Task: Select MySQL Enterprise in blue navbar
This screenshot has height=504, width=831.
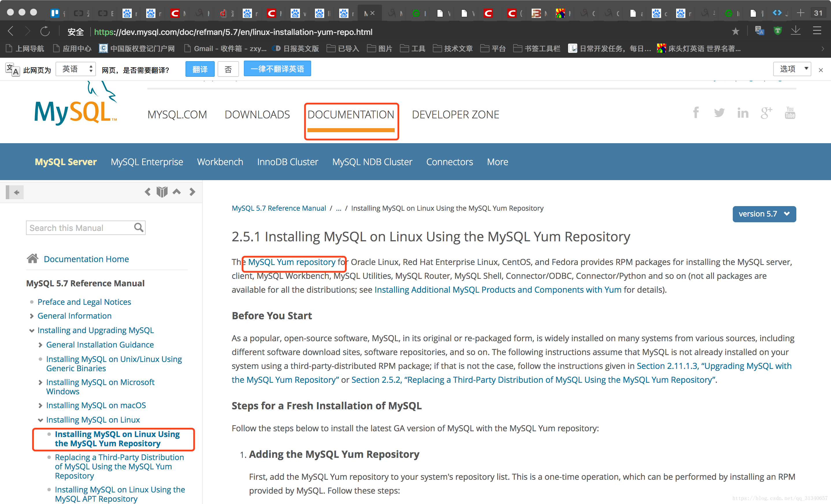Action: 147,162
